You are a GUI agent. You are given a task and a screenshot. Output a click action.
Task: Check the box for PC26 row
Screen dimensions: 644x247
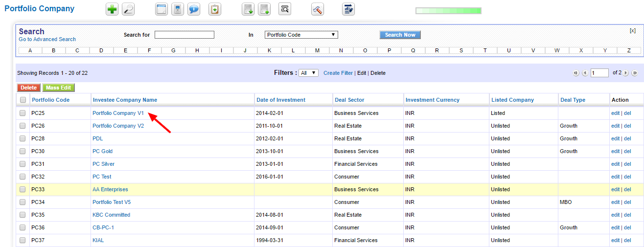click(23, 126)
